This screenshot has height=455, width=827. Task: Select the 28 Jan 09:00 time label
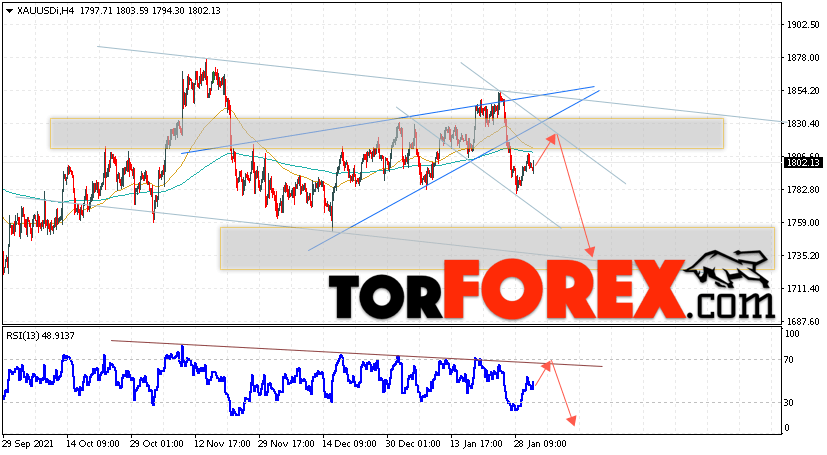(x=541, y=444)
